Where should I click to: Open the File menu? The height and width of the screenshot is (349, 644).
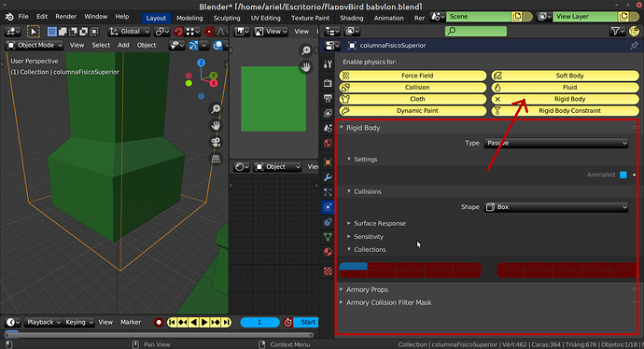(23, 17)
